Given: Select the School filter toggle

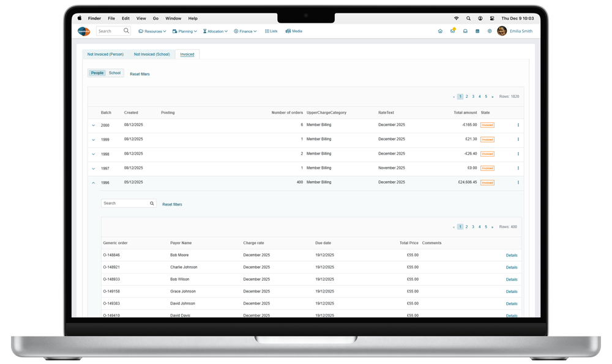Looking at the screenshot, I should 115,73.
